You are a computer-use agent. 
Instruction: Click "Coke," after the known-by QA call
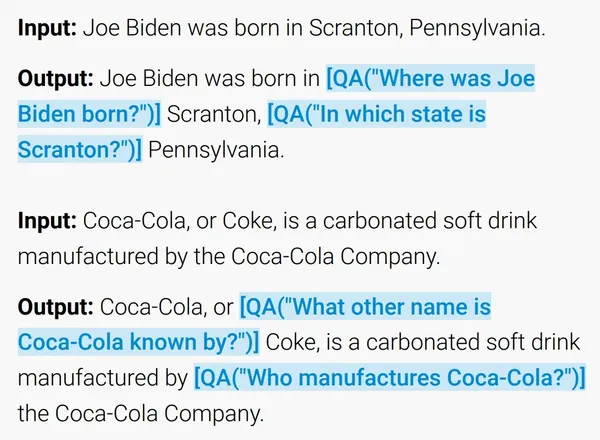tap(293, 342)
